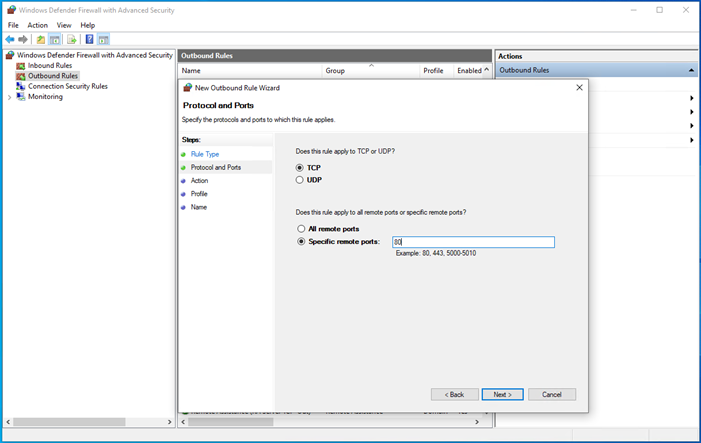Click the Monitoring node icon in the tree

click(x=21, y=97)
